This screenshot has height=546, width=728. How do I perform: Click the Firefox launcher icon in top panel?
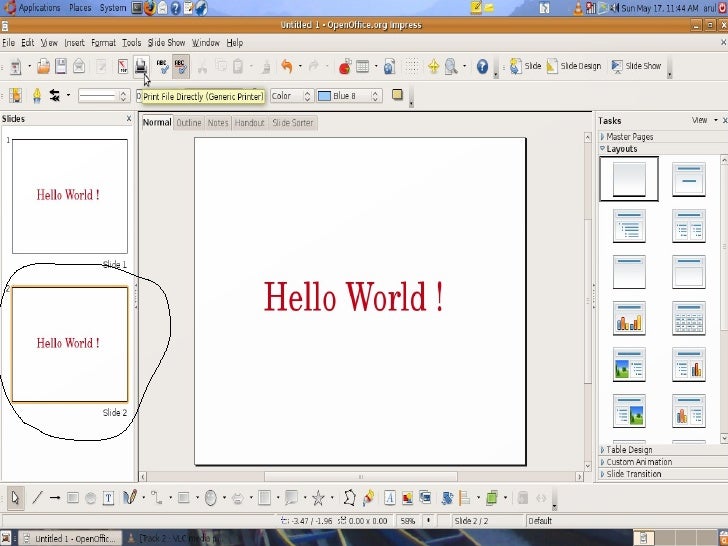(x=150, y=8)
